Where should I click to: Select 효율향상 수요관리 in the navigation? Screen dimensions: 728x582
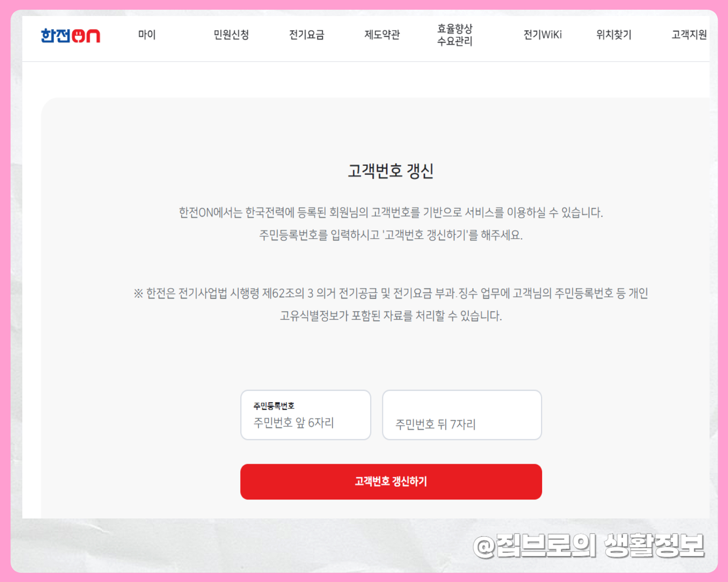click(x=455, y=34)
